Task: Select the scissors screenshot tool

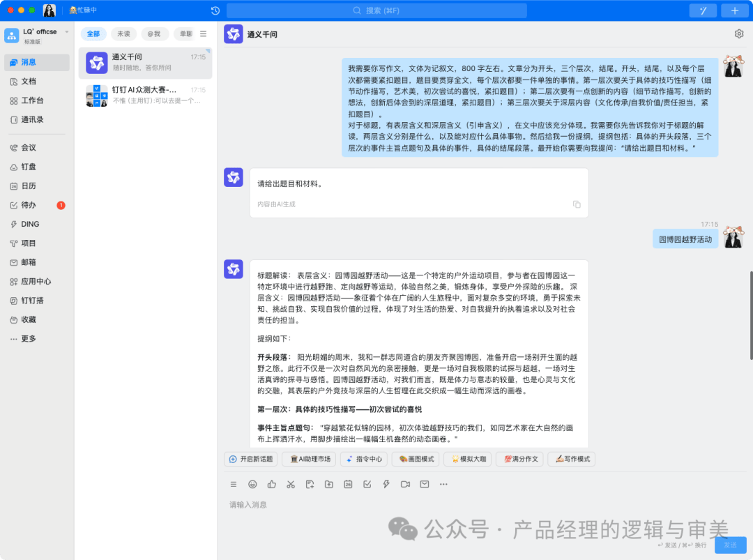Action: click(x=291, y=484)
